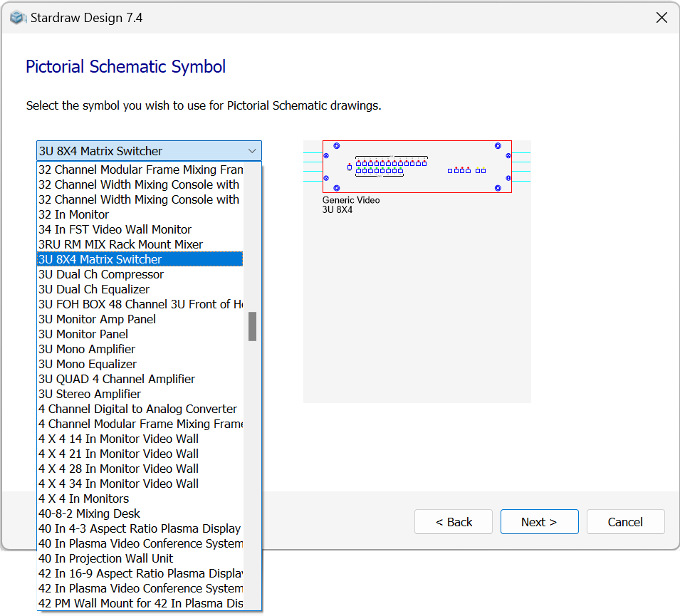Screen dimensions: 680x616
Task: Select 34 In FST Video Wall Monitor
Action: [140, 229]
